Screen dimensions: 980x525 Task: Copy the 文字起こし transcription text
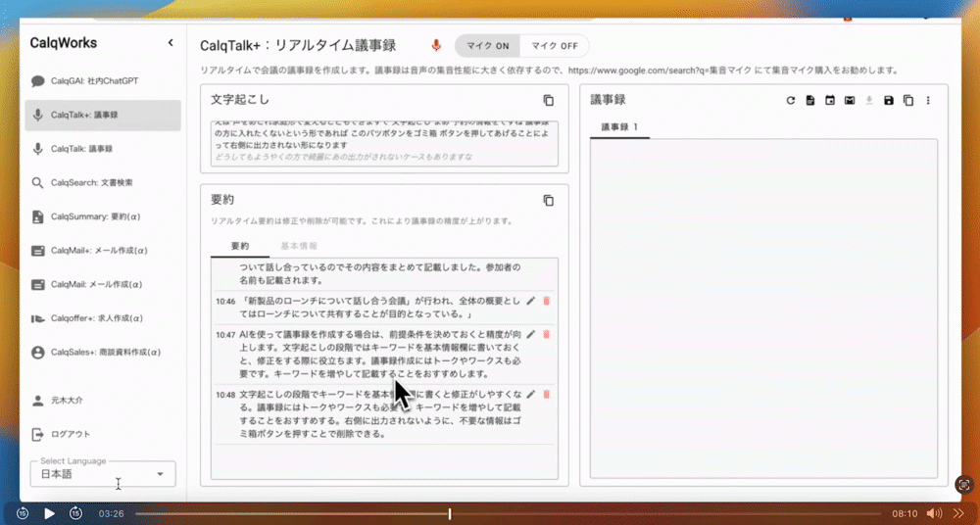549,100
